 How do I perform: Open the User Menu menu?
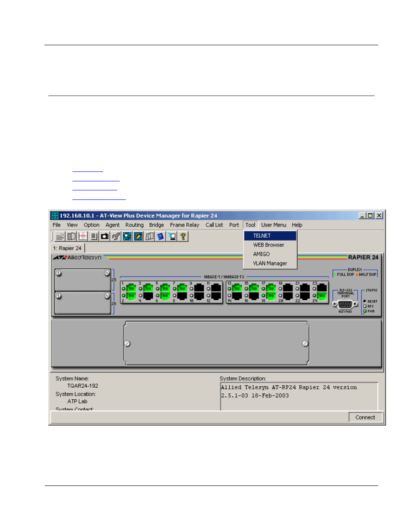click(x=274, y=225)
